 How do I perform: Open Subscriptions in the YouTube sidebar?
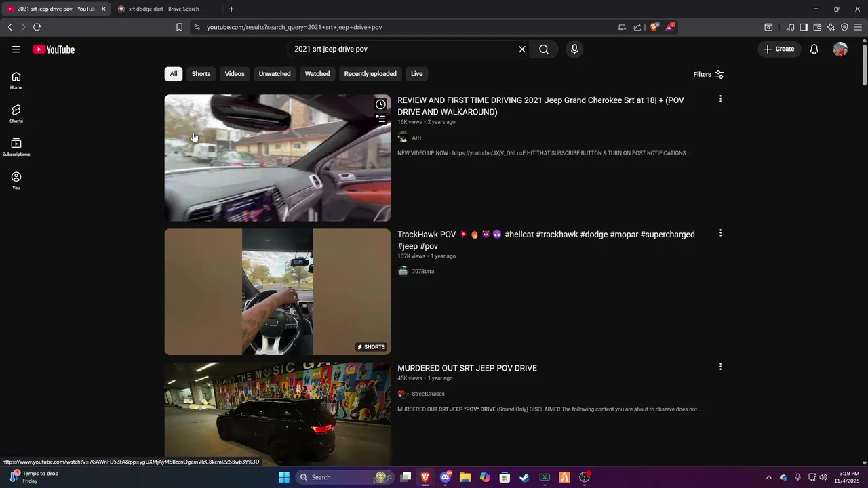[x=16, y=147]
